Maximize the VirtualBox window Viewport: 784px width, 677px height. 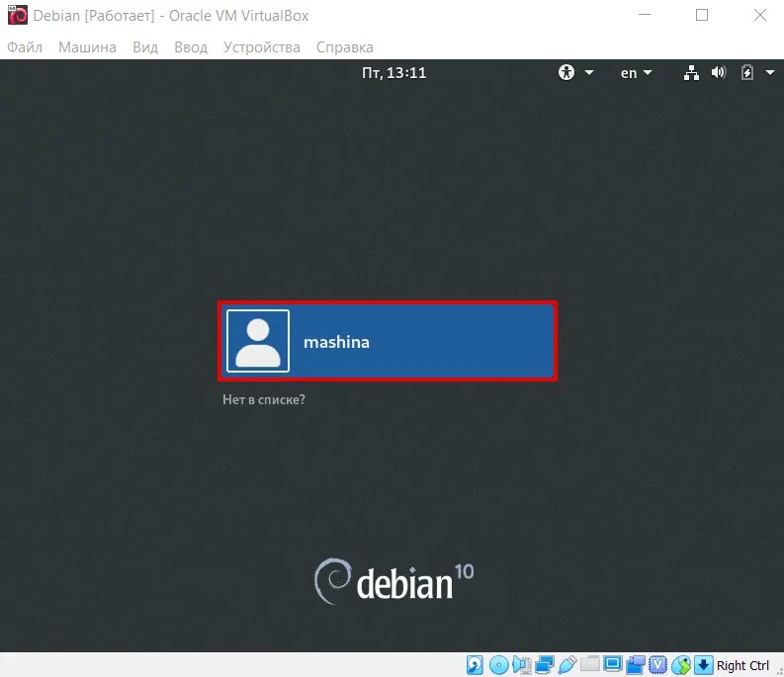point(702,15)
